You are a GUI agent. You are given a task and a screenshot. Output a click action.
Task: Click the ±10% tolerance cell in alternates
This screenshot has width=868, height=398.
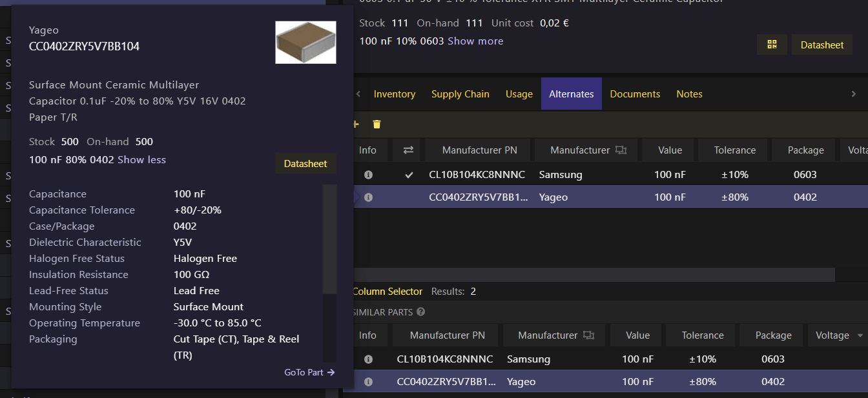point(734,175)
